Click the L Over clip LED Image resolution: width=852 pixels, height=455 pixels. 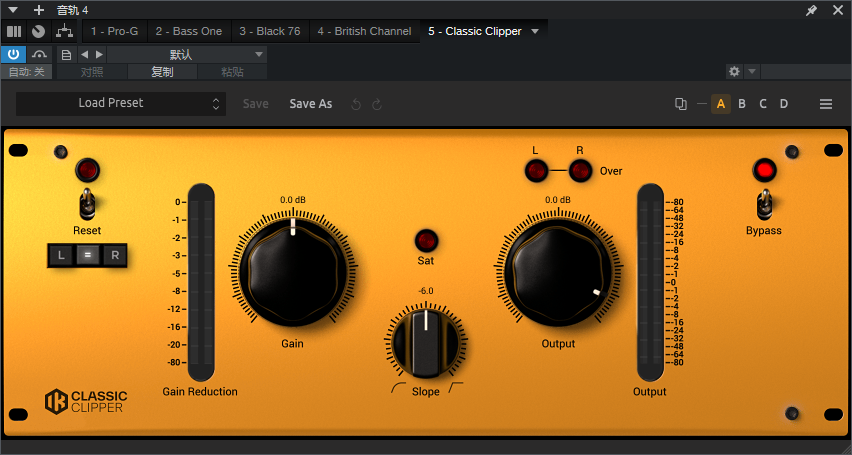click(x=536, y=171)
